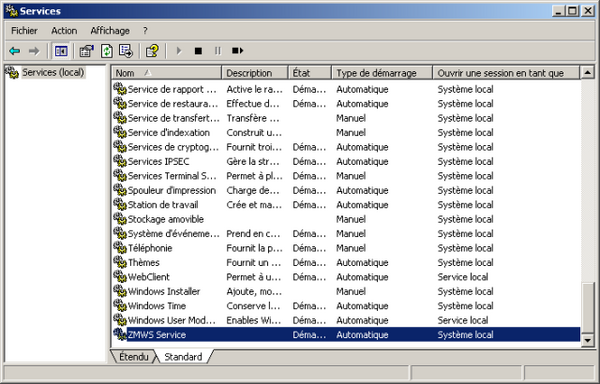Open the ? help menu
This screenshot has height=384, width=600.
point(145,31)
